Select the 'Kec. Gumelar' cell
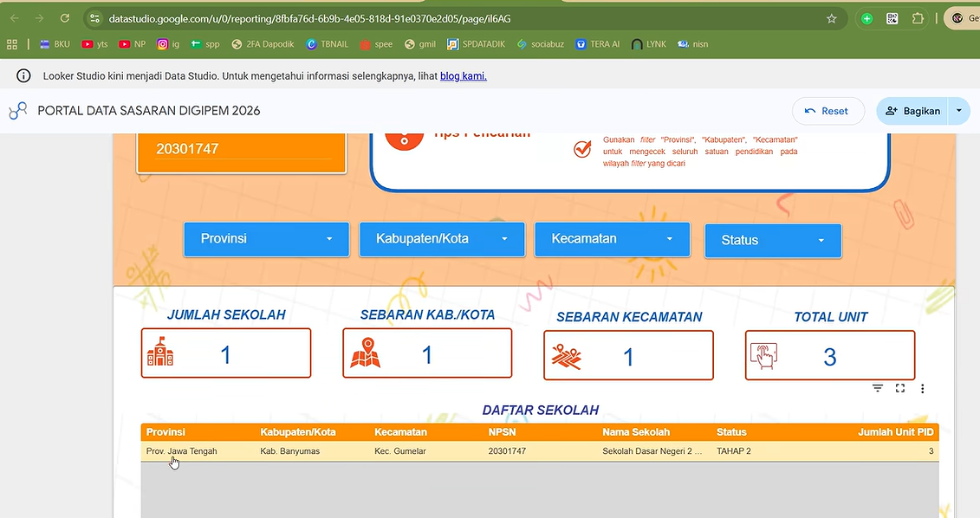Image resolution: width=980 pixels, height=518 pixels. (400, 451)
